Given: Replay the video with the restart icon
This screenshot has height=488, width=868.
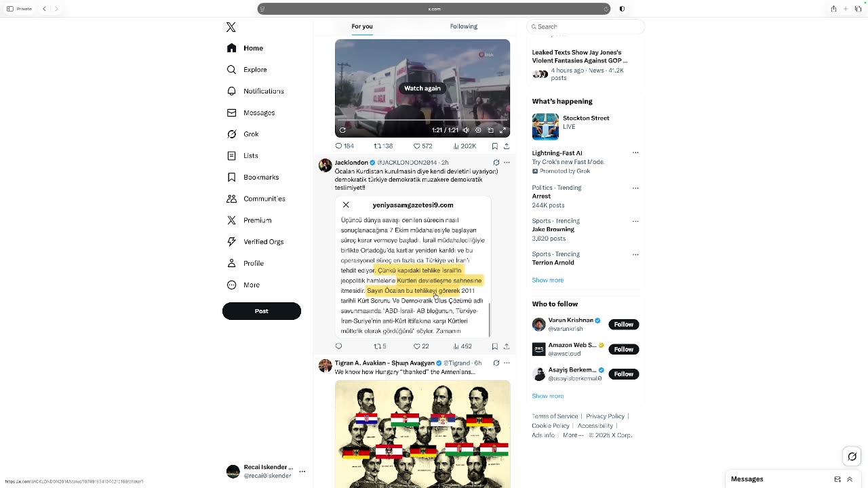Looking at the screenshot, I should pos(342,130).
